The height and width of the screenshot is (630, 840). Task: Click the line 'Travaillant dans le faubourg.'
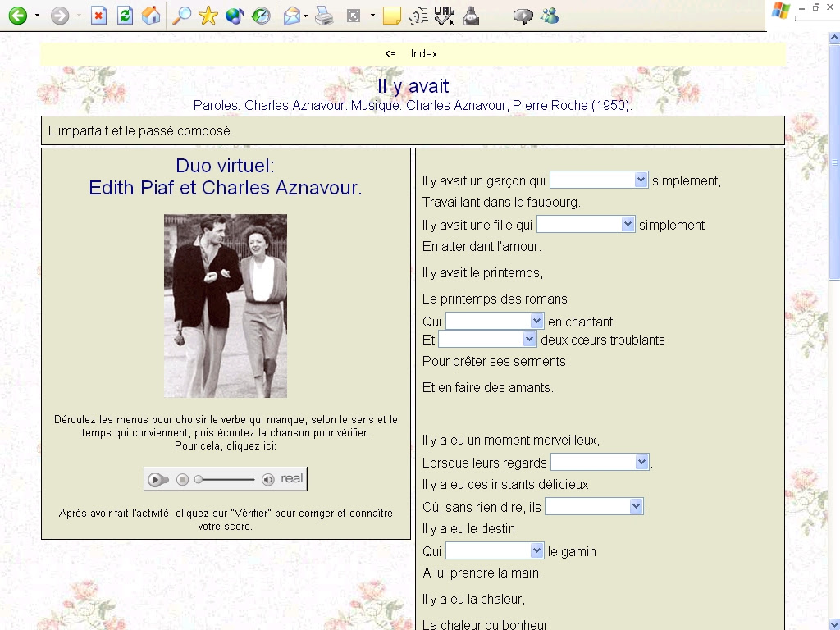coord(501,203)
